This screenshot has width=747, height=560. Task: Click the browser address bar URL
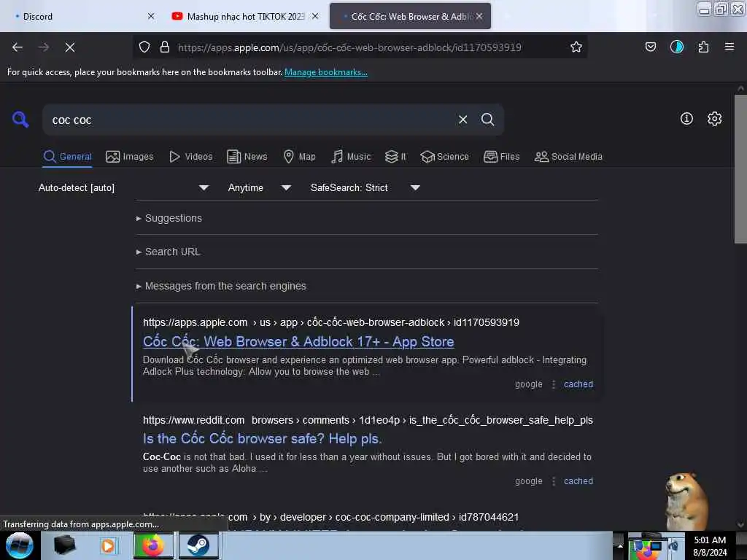[349, 47]
